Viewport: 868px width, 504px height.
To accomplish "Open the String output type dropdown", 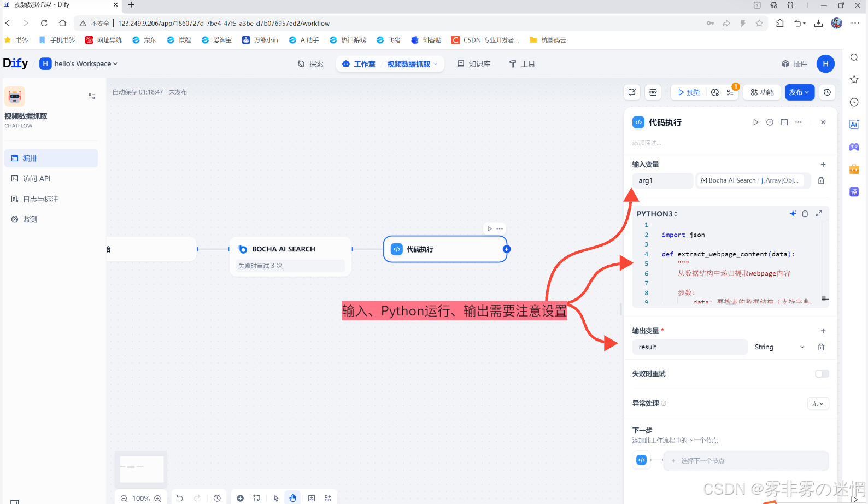I will [779, 347].
